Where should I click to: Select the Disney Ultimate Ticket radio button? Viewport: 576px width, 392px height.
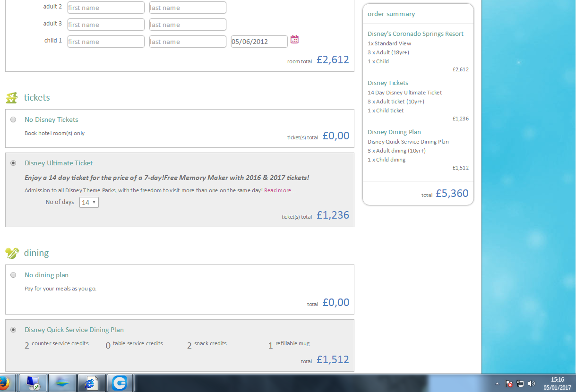coord(13,163)
